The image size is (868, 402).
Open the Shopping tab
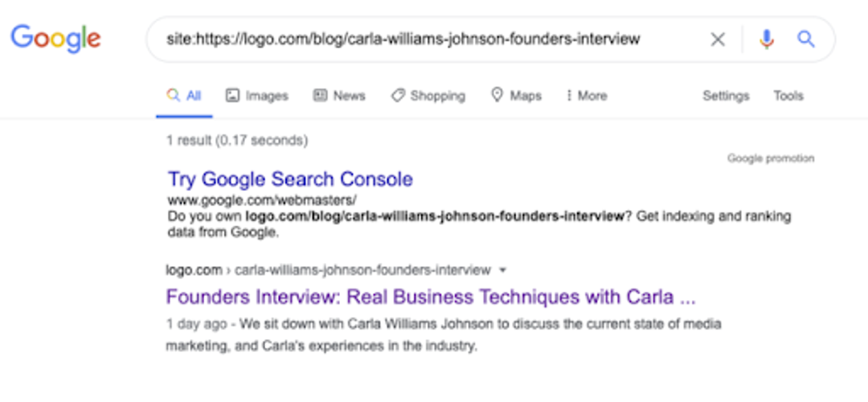(428, 96)
